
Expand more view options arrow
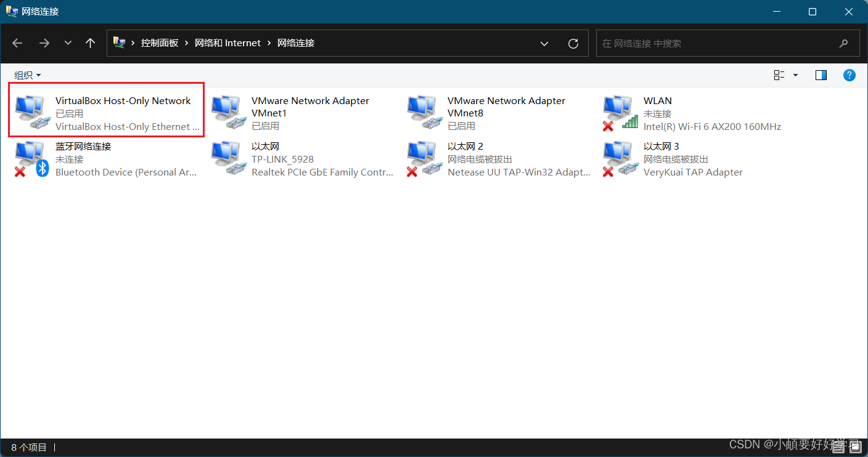tap(795, 75)
